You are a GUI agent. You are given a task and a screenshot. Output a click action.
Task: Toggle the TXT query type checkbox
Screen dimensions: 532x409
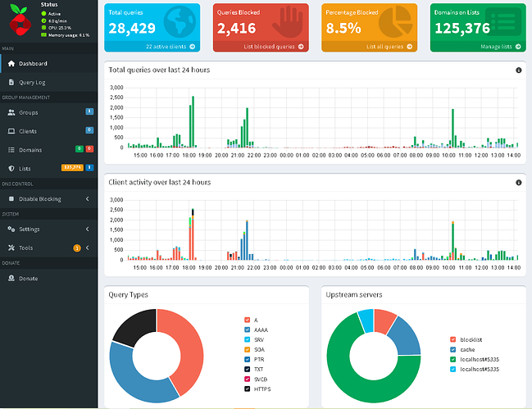[247, 369]
